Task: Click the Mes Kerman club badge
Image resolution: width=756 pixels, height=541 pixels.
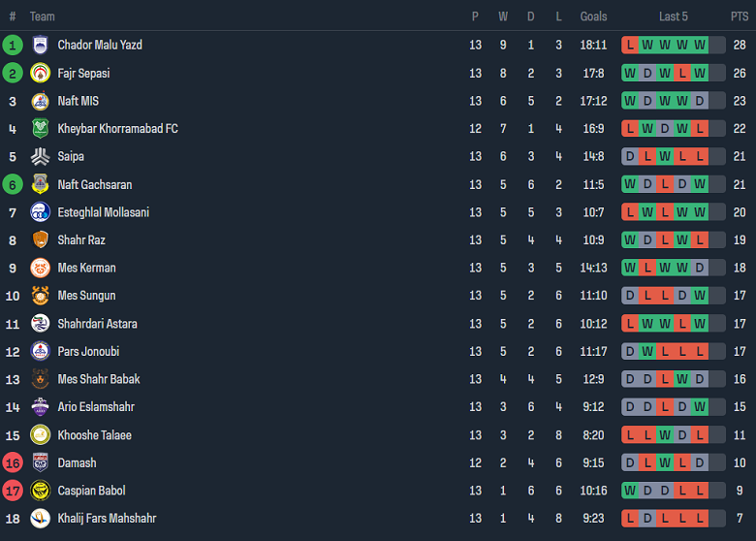Action: pyautogui.click(x=40, y=268)
